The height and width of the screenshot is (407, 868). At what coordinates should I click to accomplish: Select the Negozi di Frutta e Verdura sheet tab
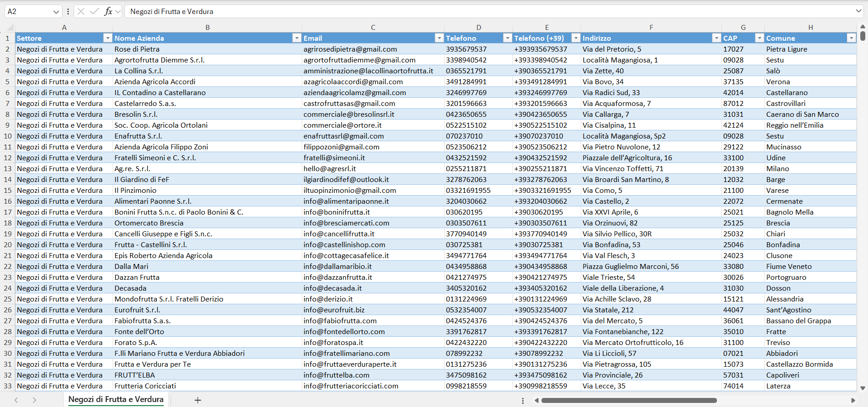tap(116, 399)
